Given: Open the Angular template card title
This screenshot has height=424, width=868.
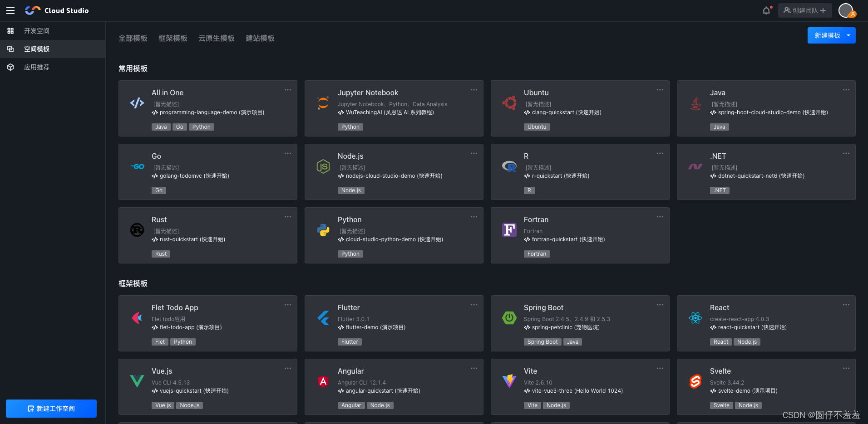Looking at the screenshot, I should point(351,371).
